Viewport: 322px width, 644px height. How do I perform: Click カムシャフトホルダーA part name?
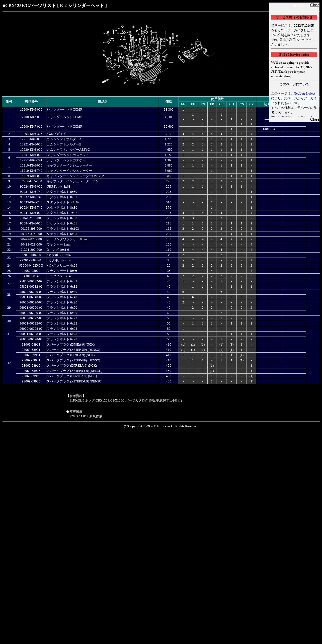[64, 139]
